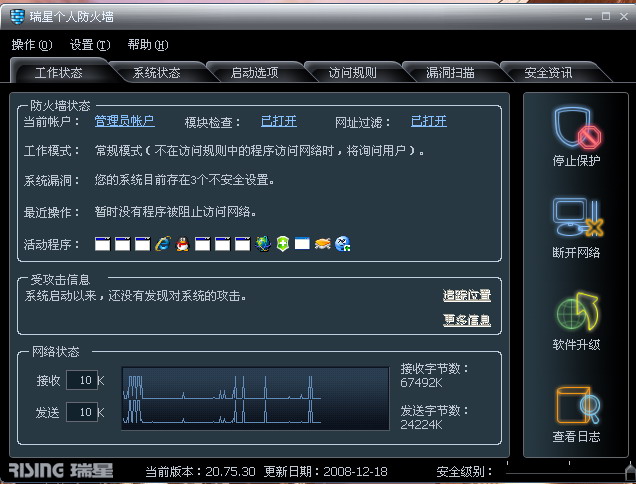Click the 发送 10K value field
636x484 pixels.
tap(82, 412)
